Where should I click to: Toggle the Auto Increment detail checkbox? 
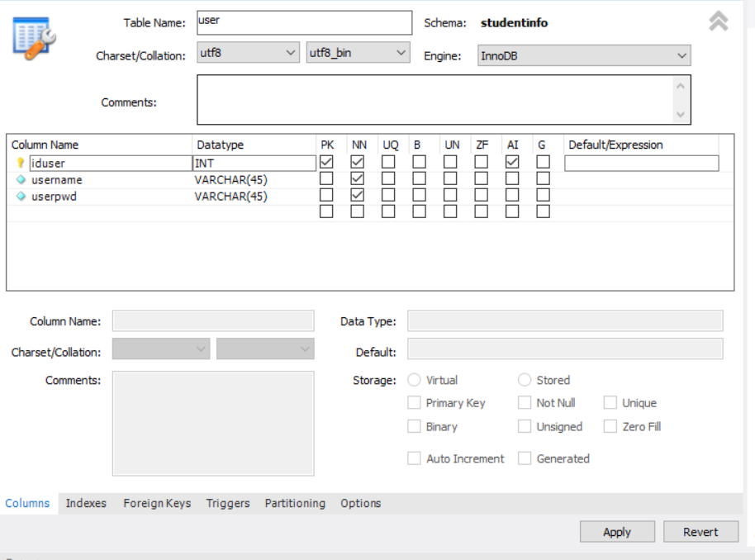(414, 458)
